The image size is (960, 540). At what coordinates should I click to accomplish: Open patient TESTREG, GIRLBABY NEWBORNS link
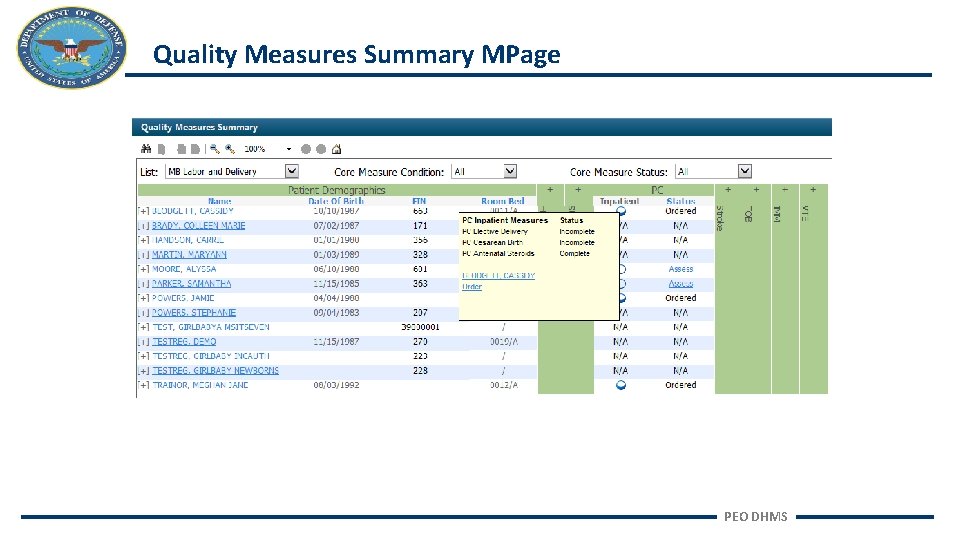(x=215, y=370)
